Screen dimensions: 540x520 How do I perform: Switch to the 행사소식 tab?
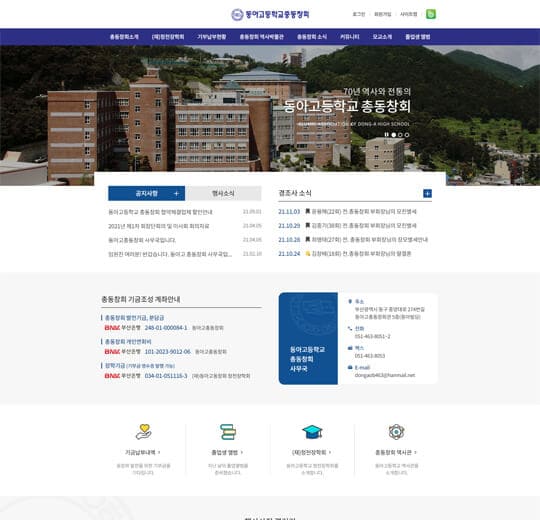point(223,193)
